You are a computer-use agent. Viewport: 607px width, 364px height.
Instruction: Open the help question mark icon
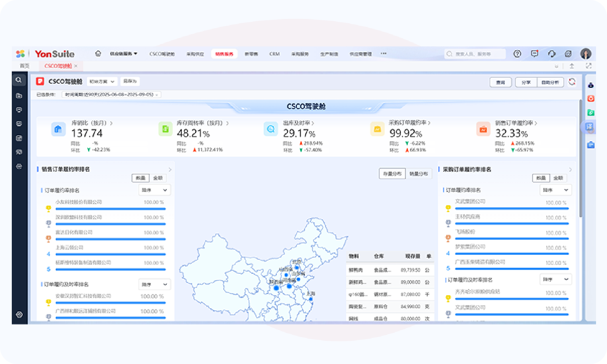pos(517,54)
